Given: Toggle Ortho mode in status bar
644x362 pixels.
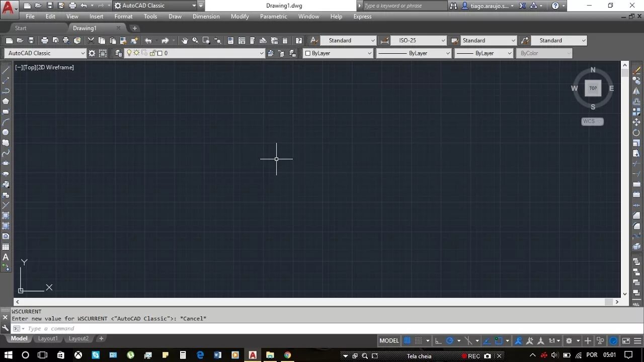Looking at the screenshot, I should pos(438,341).
